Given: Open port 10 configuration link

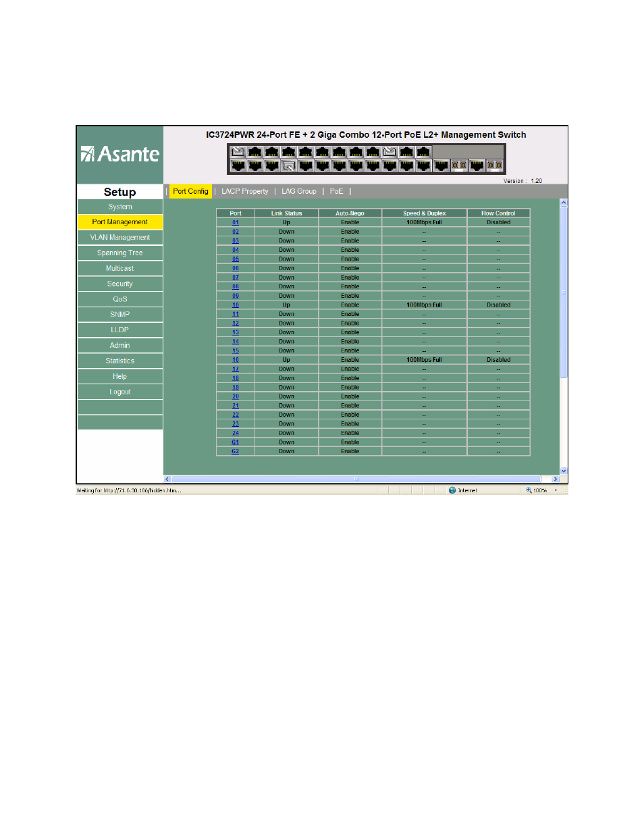Looking at the screenshot, I should click(x=236, y=305).
